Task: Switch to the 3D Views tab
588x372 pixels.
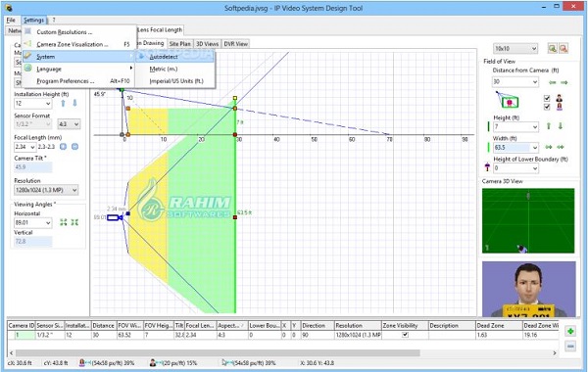Action: (208, 44)
